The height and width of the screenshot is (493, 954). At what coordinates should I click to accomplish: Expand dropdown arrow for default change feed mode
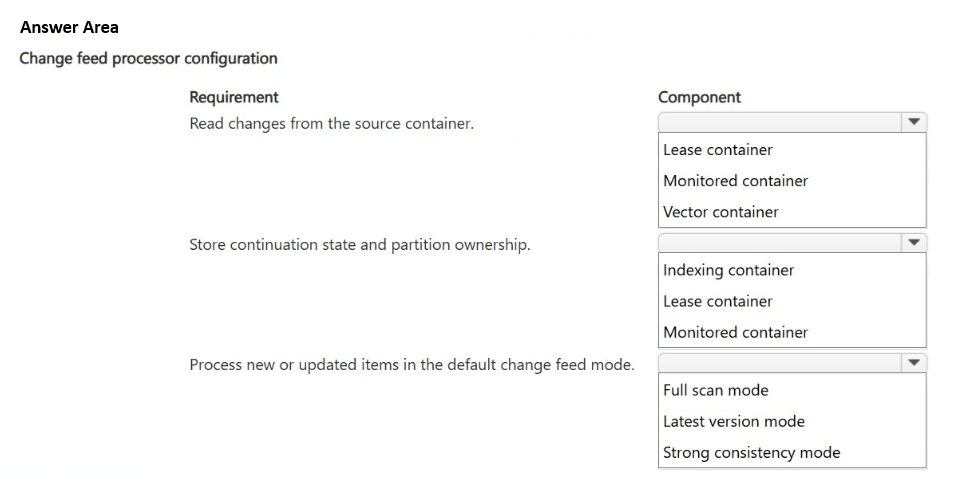tap(914, 363)
